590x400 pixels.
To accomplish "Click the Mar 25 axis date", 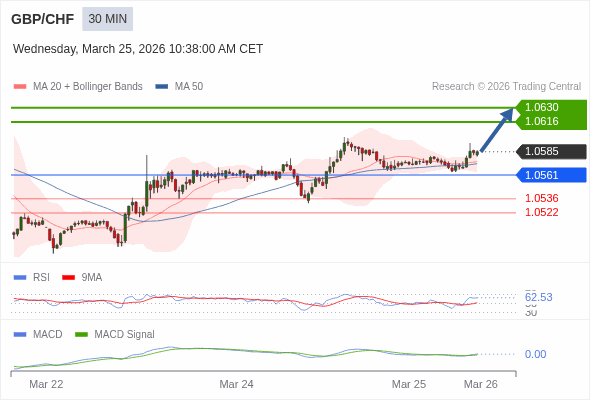I will pos(409,384).
